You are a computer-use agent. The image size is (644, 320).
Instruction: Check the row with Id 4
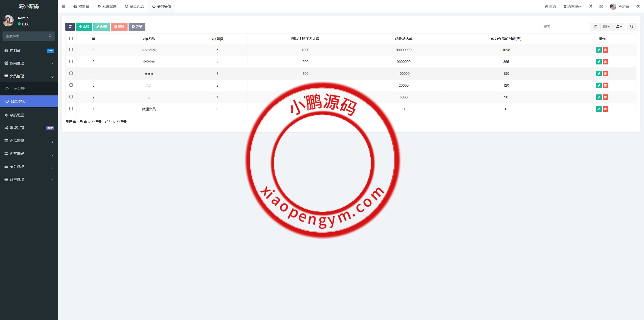pyautogui.click(x=71, y=73)
